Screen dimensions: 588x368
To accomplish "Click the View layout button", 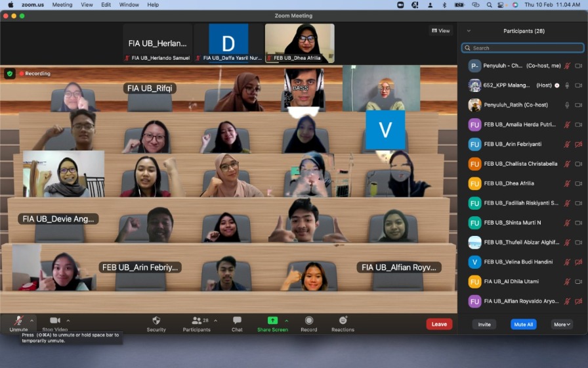I will [x=441, y=31].
